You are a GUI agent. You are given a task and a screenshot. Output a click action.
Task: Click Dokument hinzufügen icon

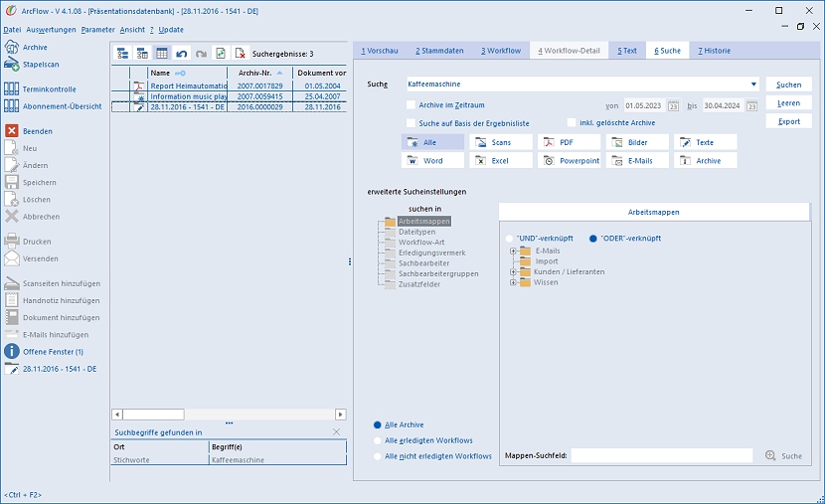tap(12, 317)
